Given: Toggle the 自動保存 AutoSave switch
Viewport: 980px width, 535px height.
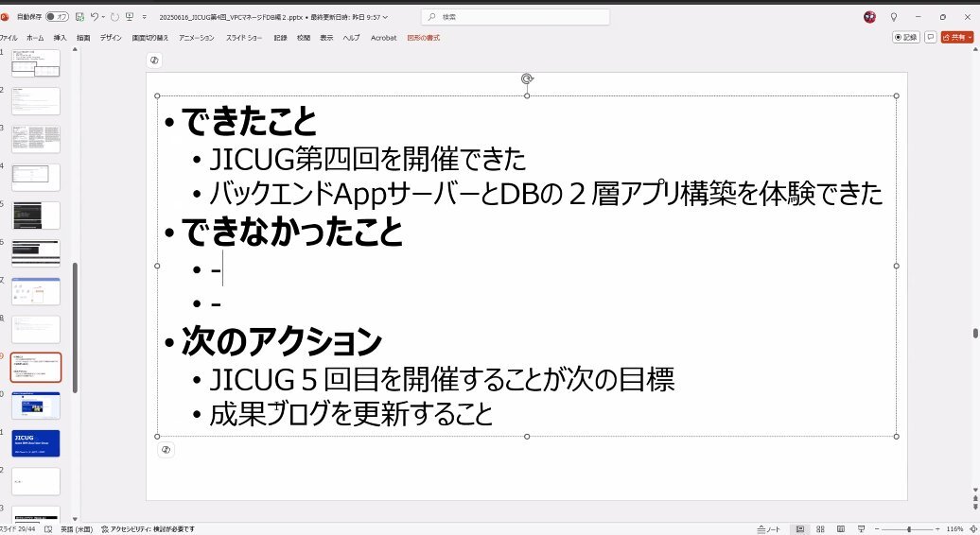Looking at the screenshot, I should 57,17.
